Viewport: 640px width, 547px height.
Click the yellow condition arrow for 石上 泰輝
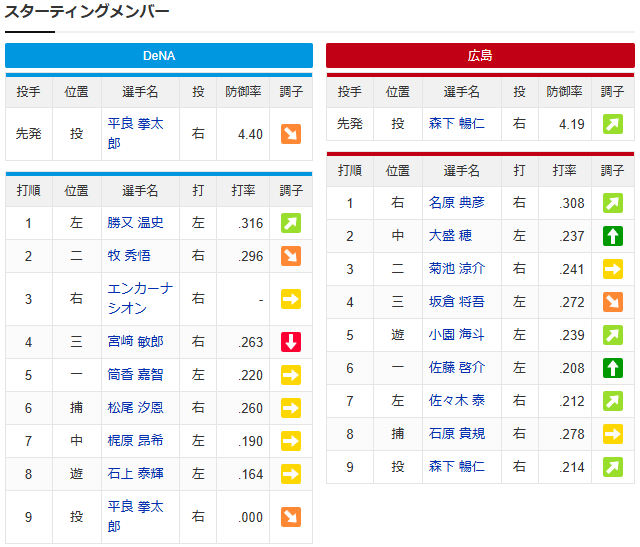coord(291,474)
